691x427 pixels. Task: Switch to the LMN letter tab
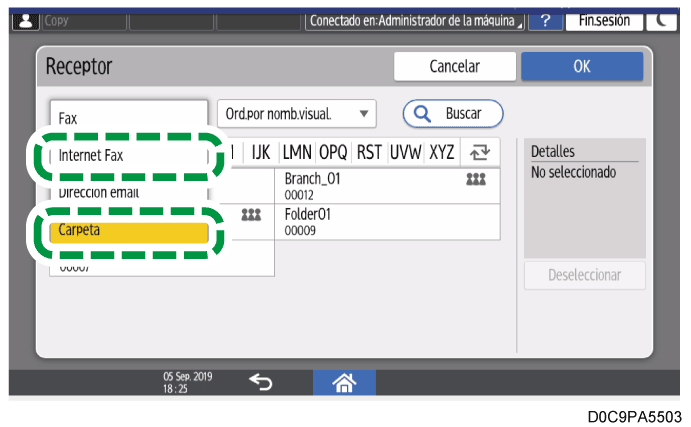pyautogui.click(x=298, y=153)
